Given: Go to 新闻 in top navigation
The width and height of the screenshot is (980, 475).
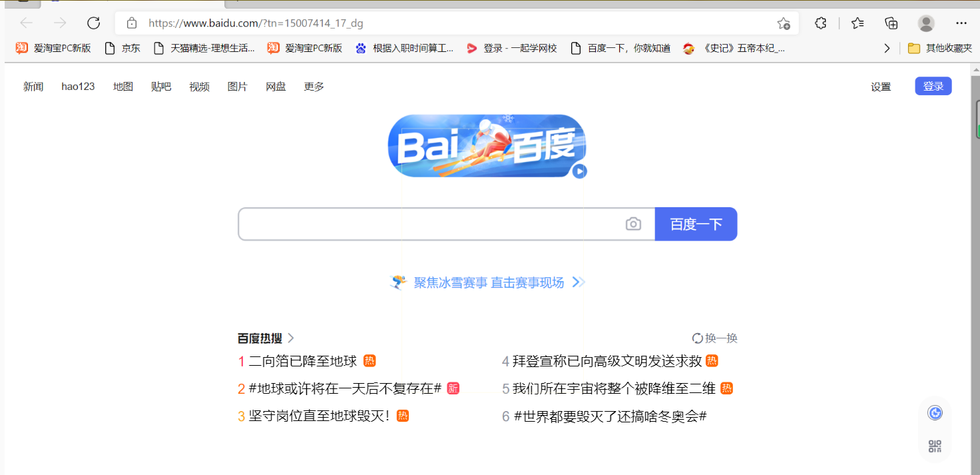Looking at the screenshot, I should click(33, 87).
